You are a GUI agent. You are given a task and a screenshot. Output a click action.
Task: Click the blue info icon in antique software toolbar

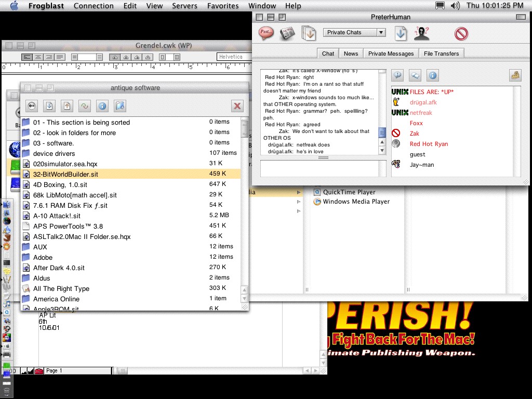[102, 106]
